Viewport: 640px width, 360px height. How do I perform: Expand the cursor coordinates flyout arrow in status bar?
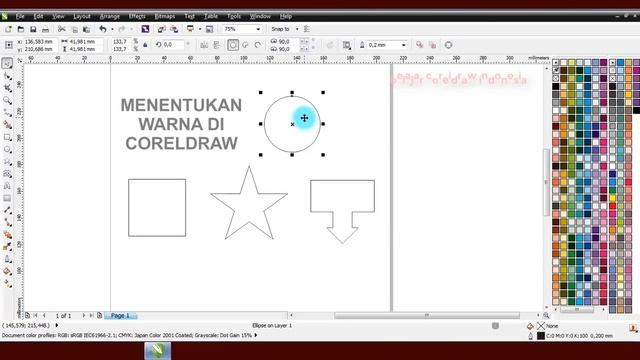[x=57, y=325]
